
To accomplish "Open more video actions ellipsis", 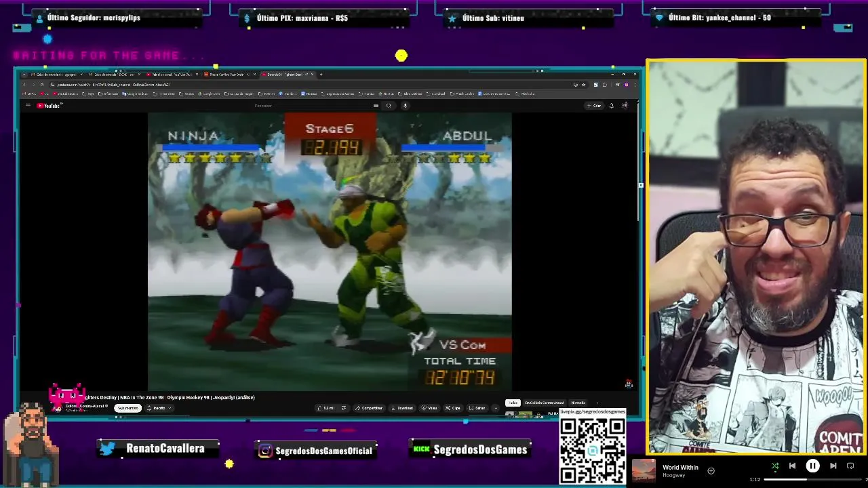I will click(x=496, y=408).
